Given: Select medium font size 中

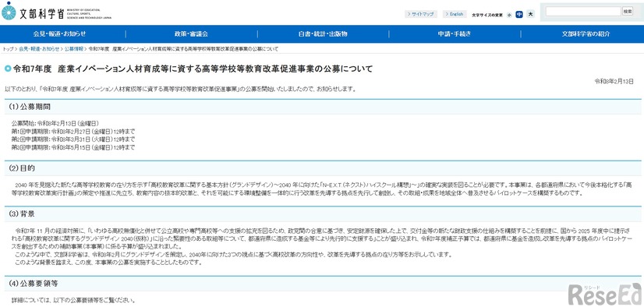Looking at the screenshot, I should pyautogui.click(x=519, y=14).
